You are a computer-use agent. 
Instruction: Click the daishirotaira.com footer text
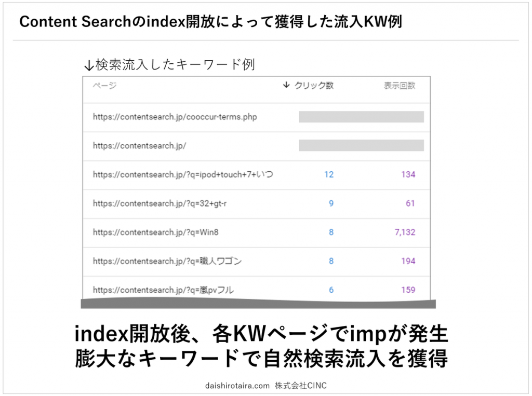tap(237, 386)
